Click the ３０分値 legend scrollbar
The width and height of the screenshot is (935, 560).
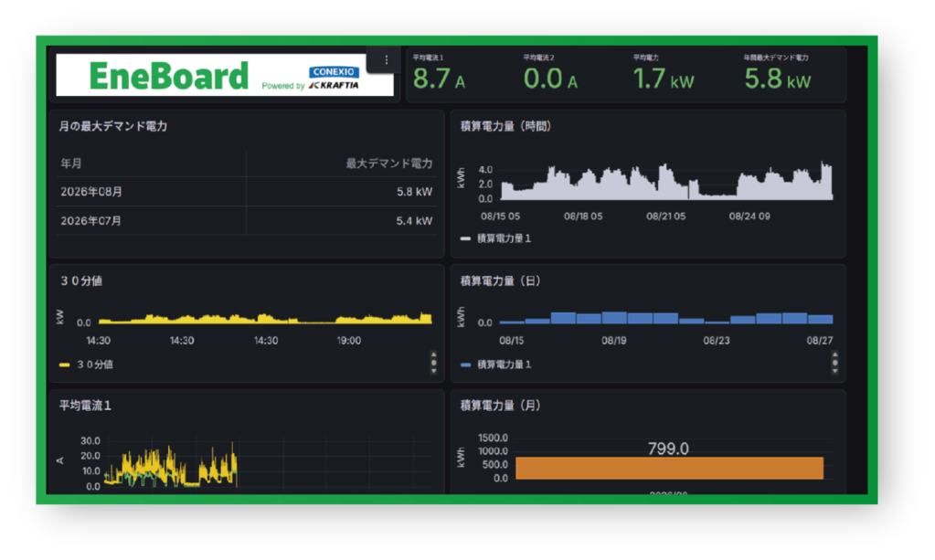433,362
